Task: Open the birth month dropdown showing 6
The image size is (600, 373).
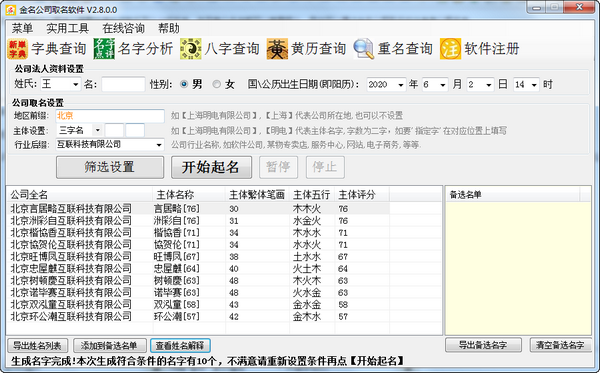Action: click(442, 85)
